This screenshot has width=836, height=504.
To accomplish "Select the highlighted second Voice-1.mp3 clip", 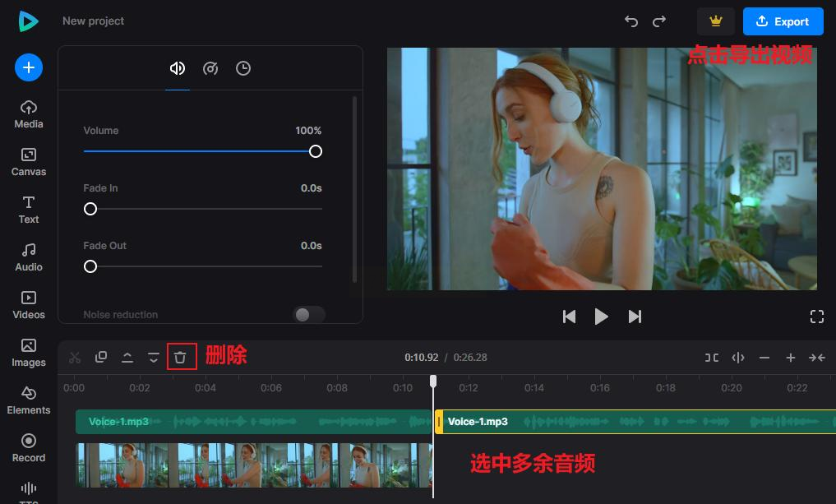I will (635, 422).
